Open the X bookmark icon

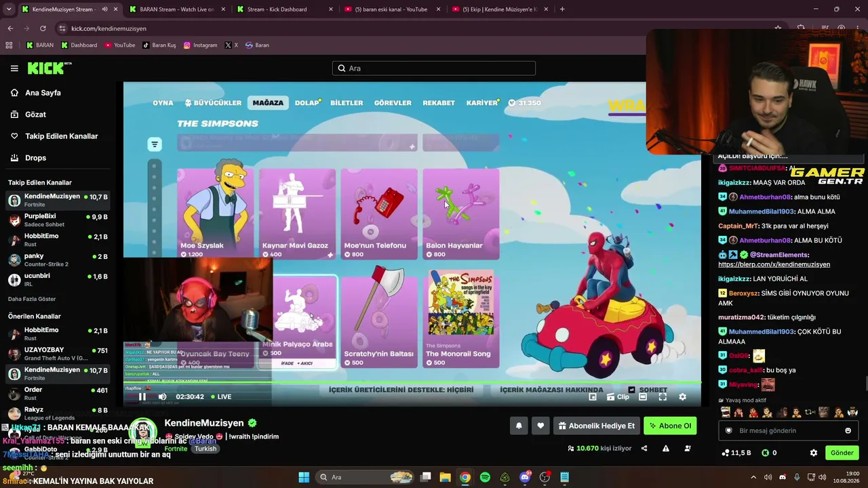[231, 45]
